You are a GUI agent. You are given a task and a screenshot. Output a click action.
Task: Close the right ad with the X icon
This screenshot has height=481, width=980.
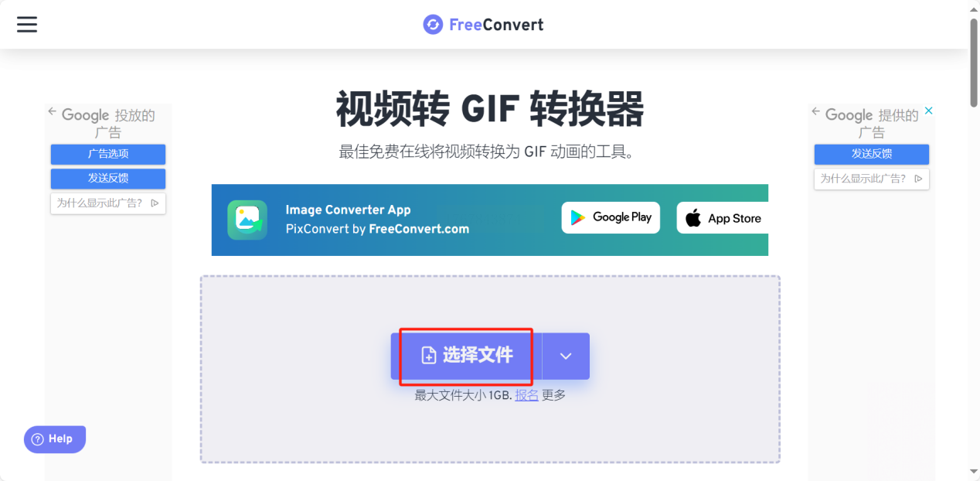pyautogui.click(x=929, y=111)
